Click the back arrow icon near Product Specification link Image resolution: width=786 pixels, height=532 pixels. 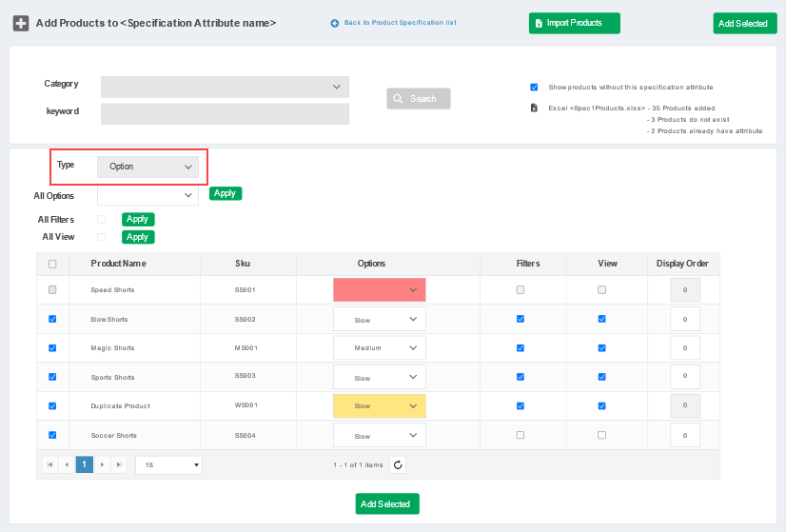(335, 23)
